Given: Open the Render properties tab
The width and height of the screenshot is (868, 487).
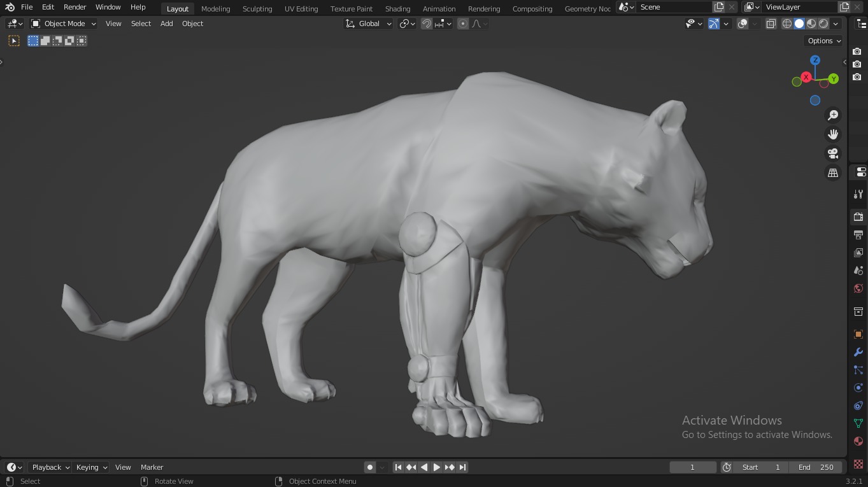Looking at the screenshot, I should click(858, 217).
